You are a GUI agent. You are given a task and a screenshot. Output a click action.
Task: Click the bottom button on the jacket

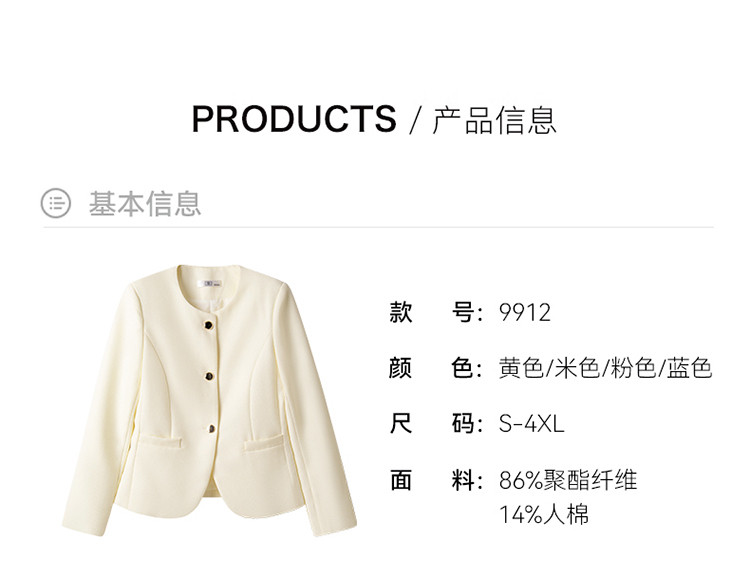point(211,428)
